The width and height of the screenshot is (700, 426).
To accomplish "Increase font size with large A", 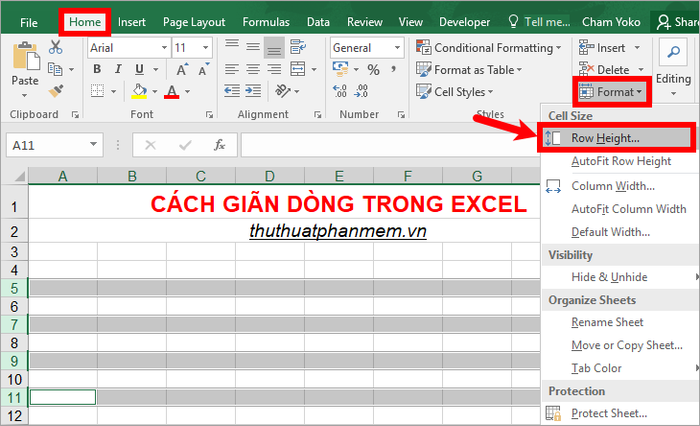I will pos(182,69).
